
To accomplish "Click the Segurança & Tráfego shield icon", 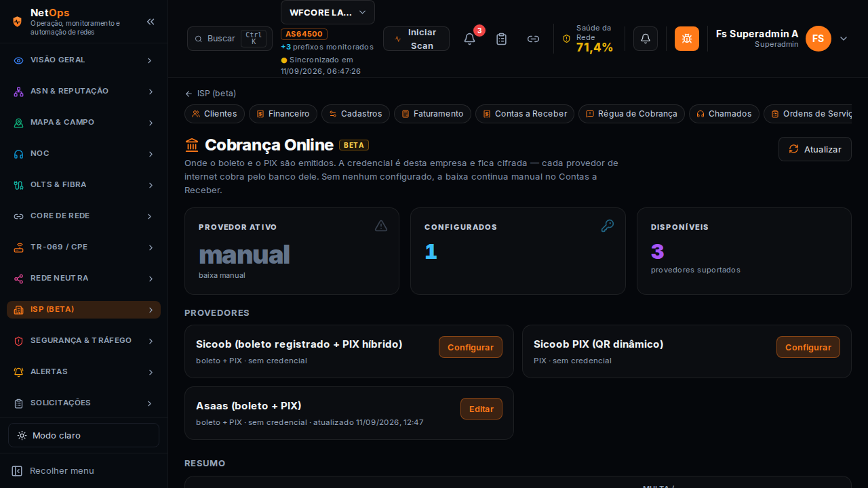I will tap(19, 341).
